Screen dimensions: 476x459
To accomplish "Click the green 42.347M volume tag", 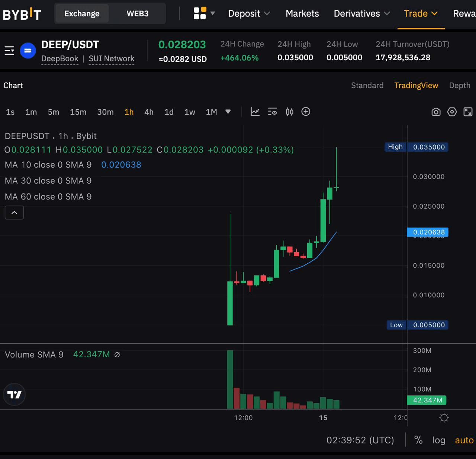I will point(427,400).
